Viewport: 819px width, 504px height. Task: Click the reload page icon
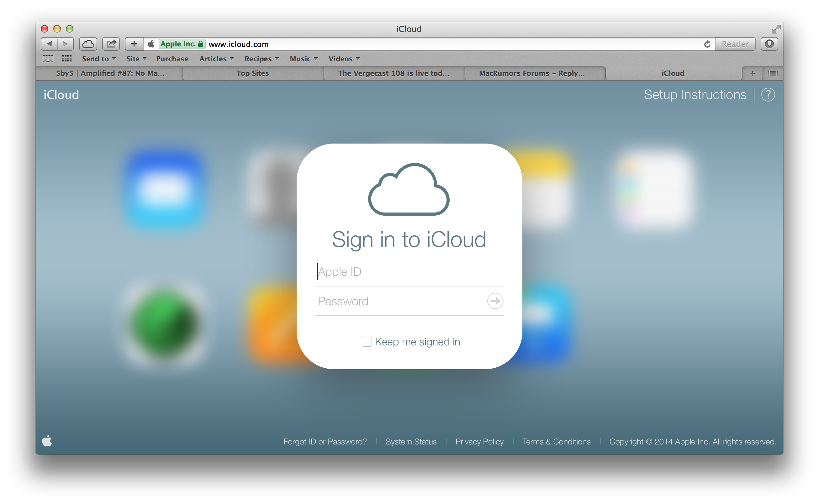707,44
